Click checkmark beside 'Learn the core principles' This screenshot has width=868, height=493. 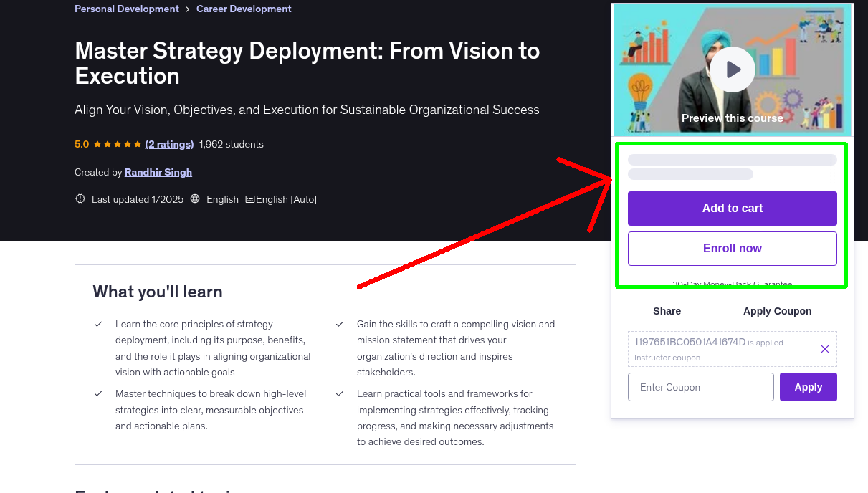tap(98, 325)
